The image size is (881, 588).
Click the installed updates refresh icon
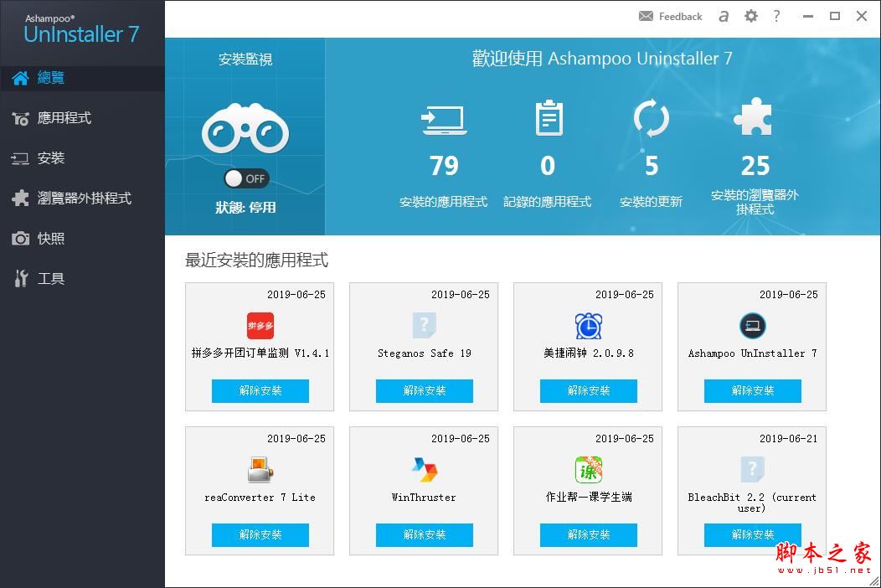(652, 118)
